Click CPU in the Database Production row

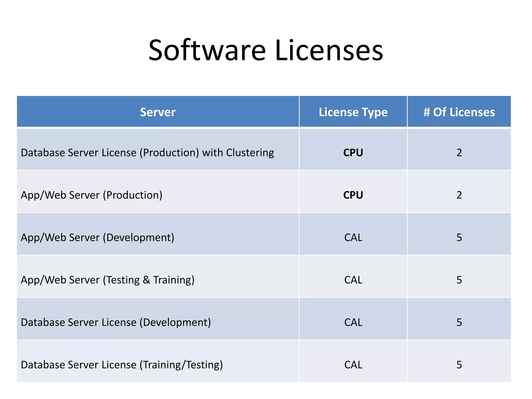pos(353,152)
